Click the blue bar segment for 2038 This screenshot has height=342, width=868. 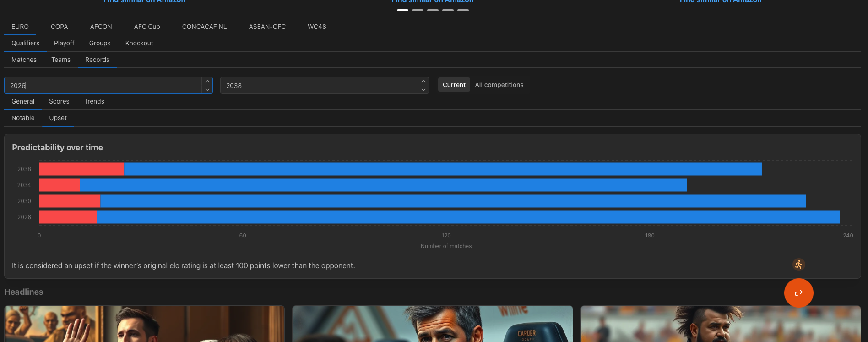(x=443, y=169)
